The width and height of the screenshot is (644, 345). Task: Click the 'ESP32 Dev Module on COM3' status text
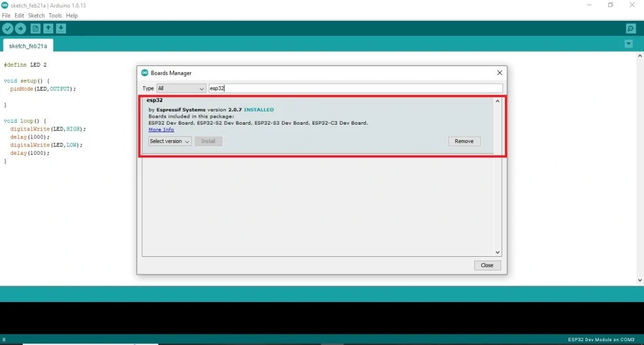click(601, 340)
